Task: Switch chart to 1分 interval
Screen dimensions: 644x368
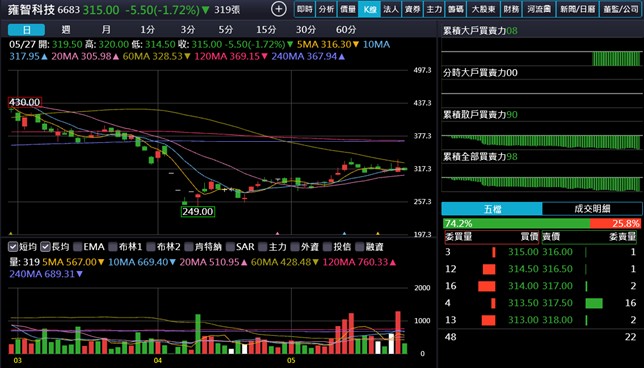Action: [x=147, y=30]
